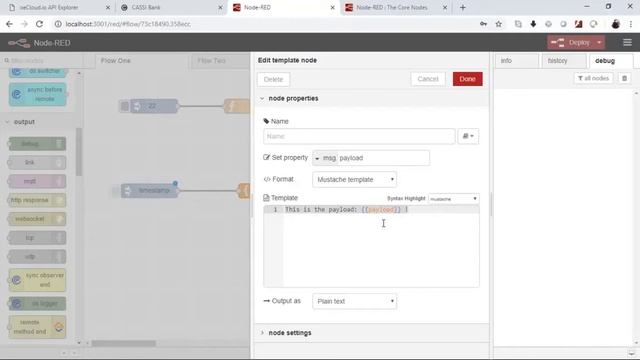The width and height of the screenshot is (640, 360).
Task: Click the Node-RED logo in header
Action: (39, 43)
